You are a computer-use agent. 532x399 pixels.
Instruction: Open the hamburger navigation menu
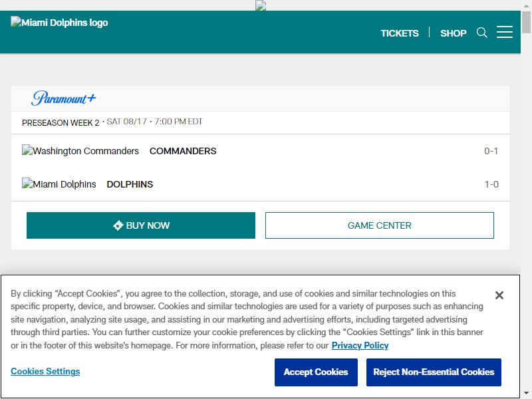(505, 32)
